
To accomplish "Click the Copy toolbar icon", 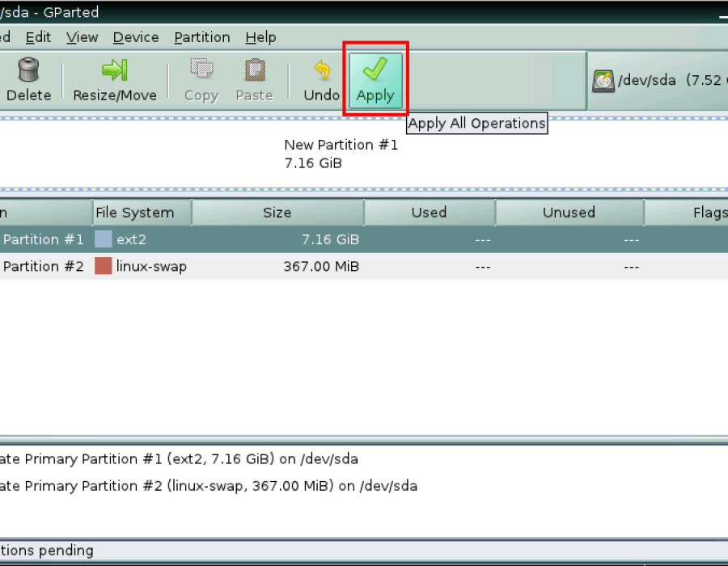I will [201, 69].
